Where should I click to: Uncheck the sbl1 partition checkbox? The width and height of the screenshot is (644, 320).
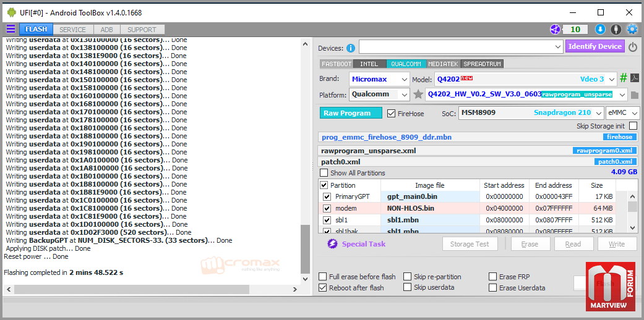[327, 220]
